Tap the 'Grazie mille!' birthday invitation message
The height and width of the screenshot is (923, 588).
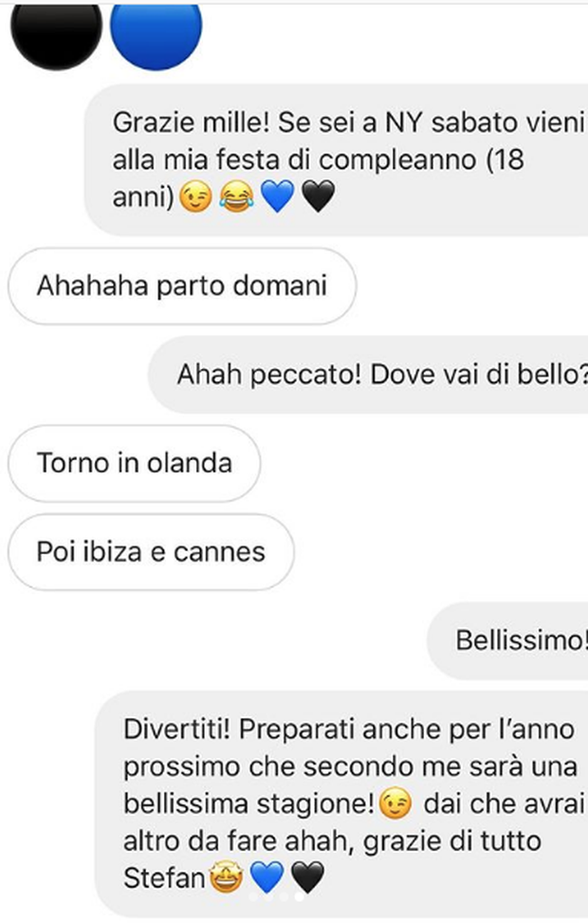336,159
